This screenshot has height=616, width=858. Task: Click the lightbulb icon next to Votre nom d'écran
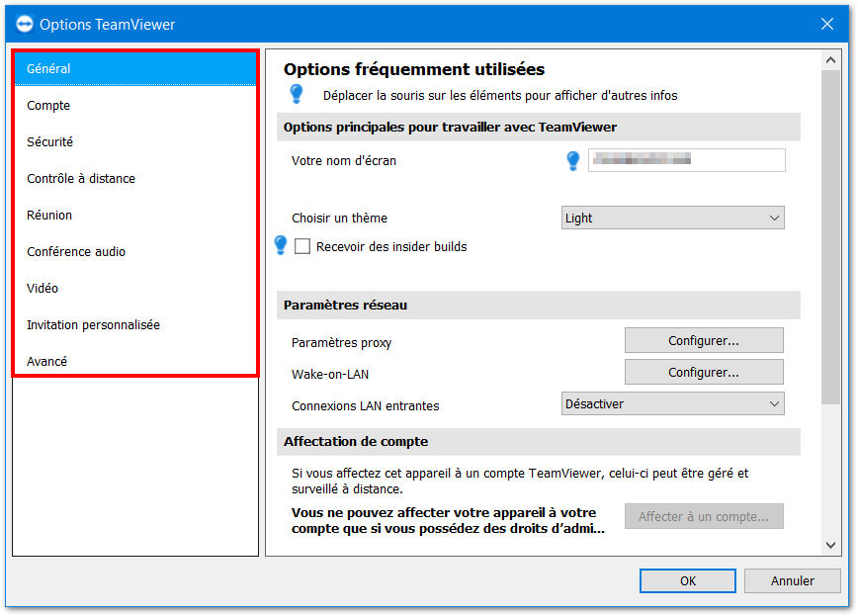tap(573, 160)
